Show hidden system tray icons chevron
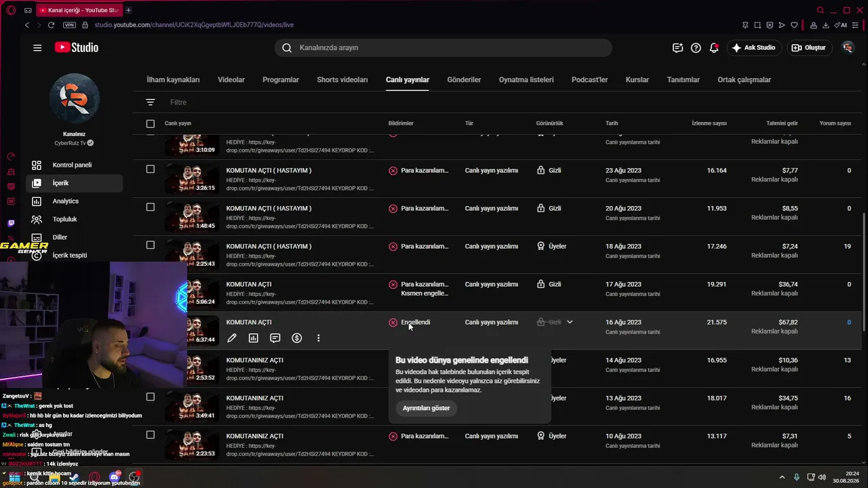Screen dimensions: 868x488 [782, 477]
